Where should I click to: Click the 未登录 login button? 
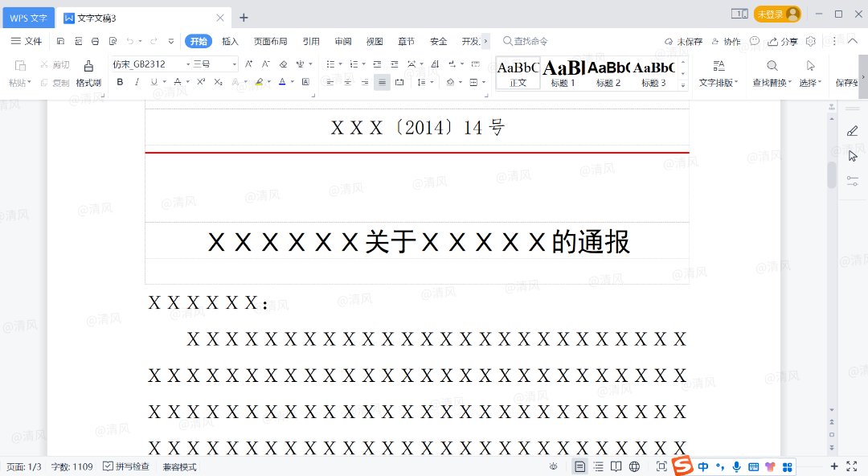tap(777, 14)
